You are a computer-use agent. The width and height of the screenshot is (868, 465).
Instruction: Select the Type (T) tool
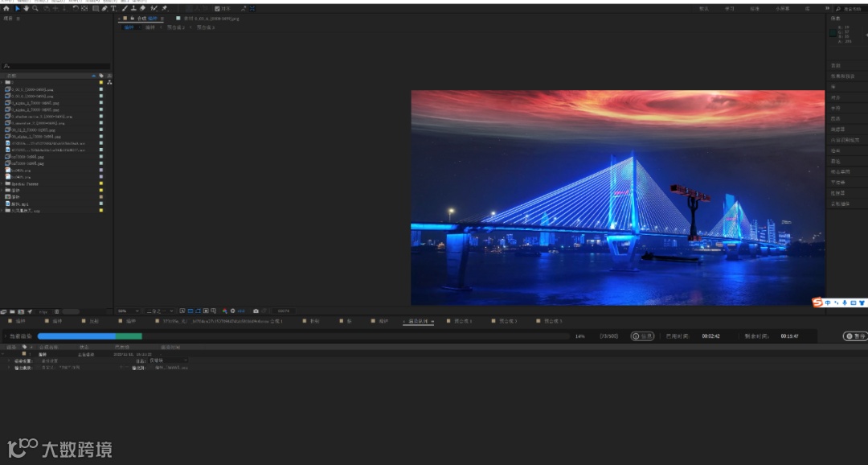tap(114, 8)
